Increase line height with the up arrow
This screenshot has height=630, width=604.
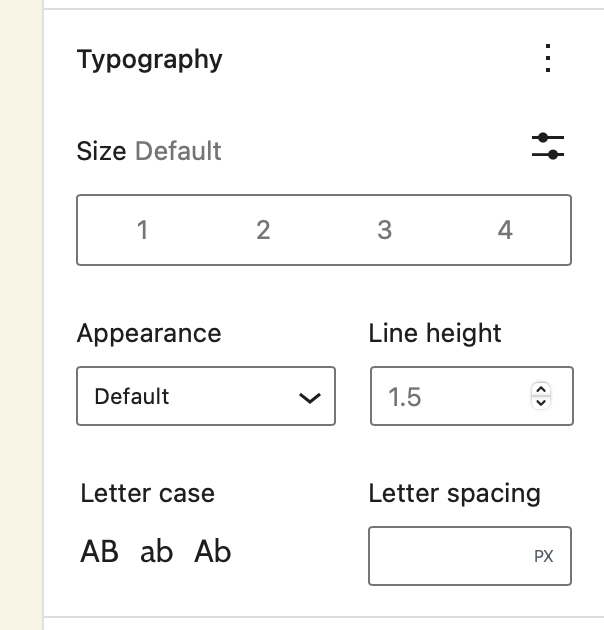pos(541,389)
